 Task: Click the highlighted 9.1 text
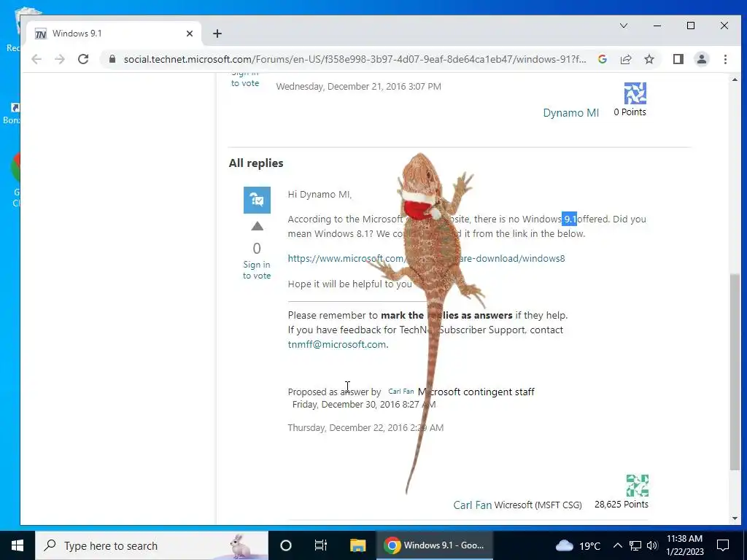[x=569, y=219]
